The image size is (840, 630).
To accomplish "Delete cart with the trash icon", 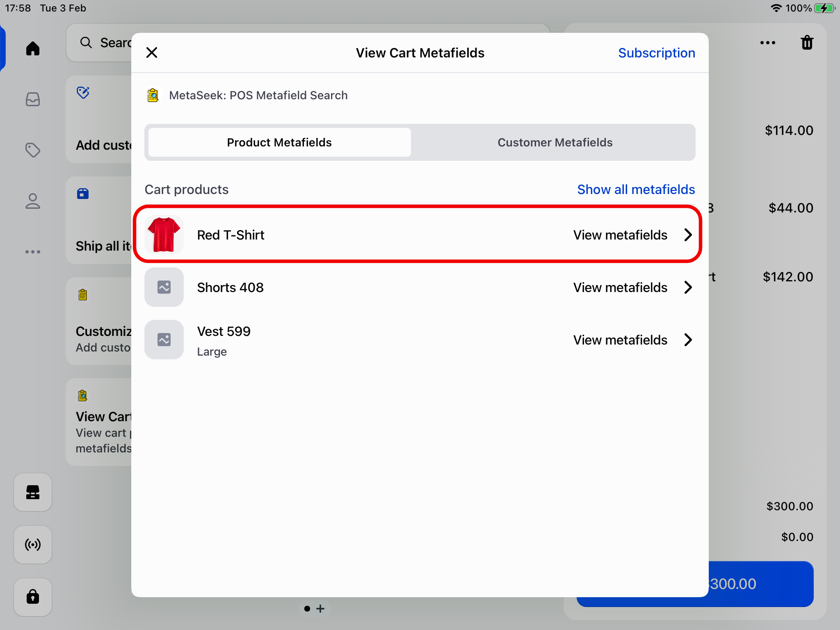I will tap(807, 43).
